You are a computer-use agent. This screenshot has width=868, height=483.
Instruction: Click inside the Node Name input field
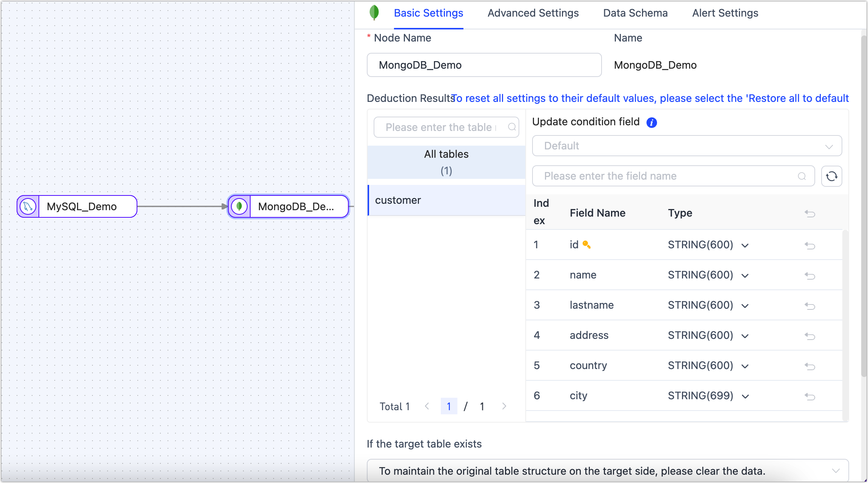click(484, 65)
